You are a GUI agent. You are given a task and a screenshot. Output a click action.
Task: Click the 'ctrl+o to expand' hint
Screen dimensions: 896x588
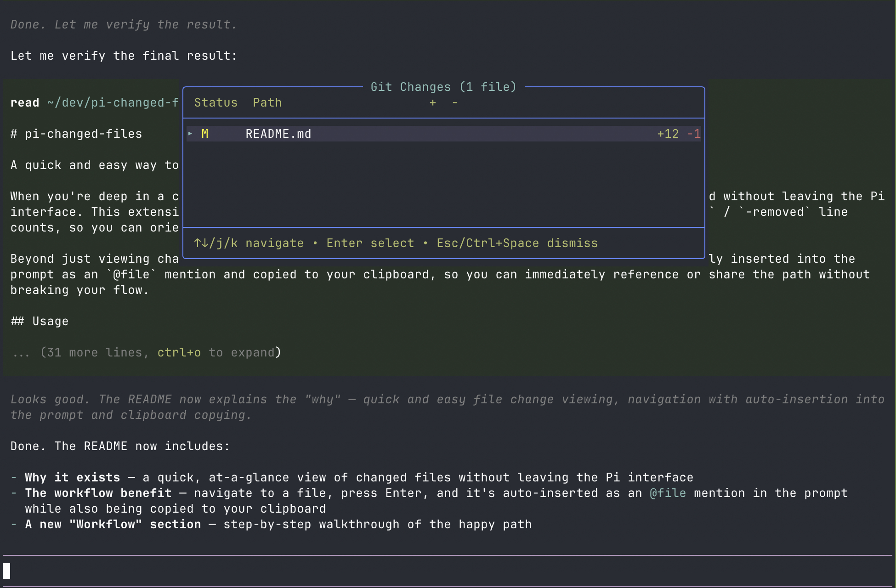tap(216, 352)
